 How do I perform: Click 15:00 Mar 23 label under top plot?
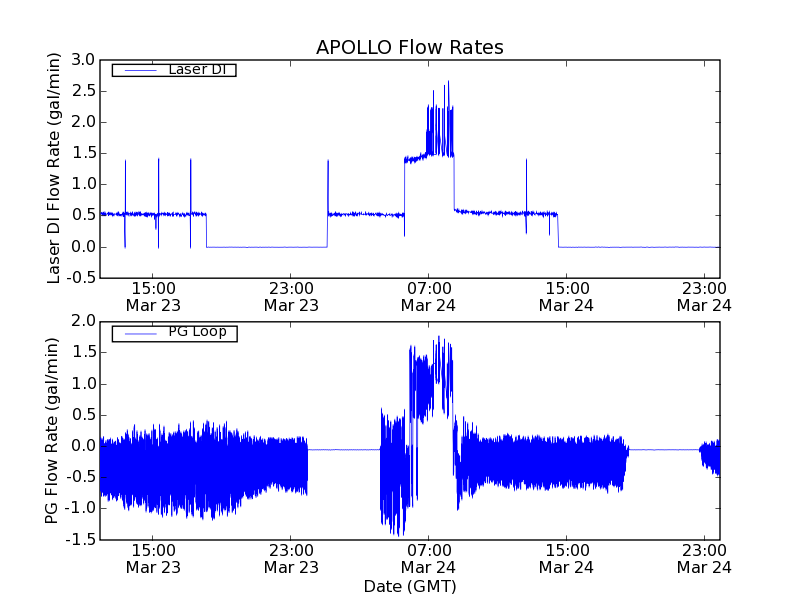(x=153, y=297)
